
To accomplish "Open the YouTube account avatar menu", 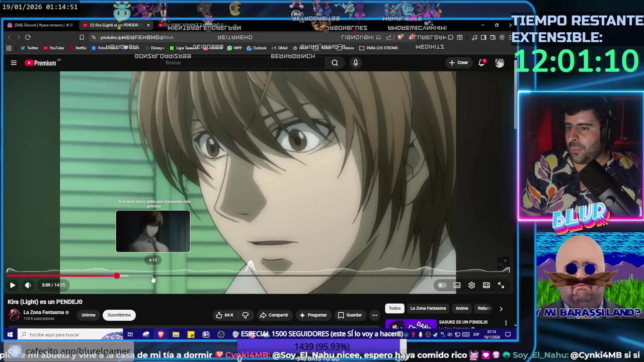I will tap(500, 63).
